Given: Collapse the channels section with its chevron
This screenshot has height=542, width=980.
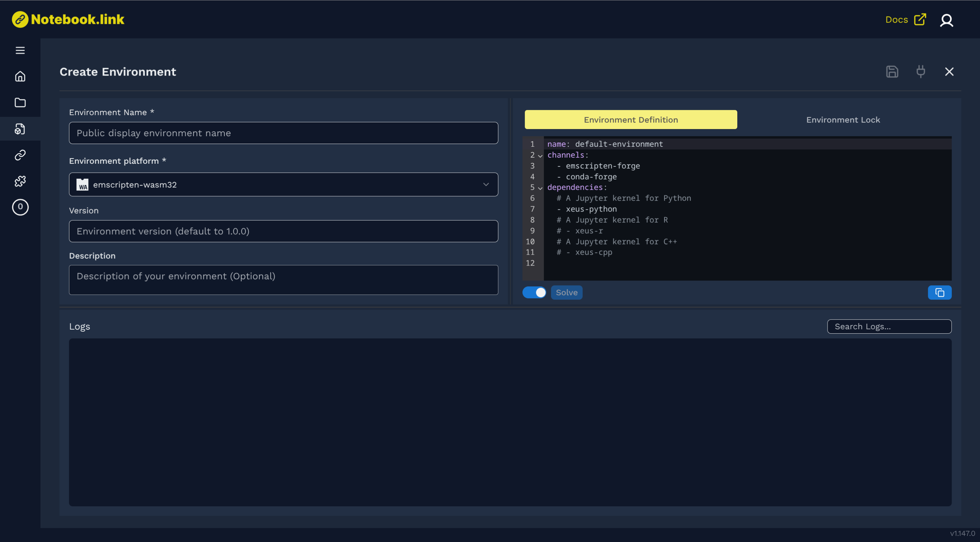Looking at the screenshot, I should pyautogui.click(x=540, y=156).
